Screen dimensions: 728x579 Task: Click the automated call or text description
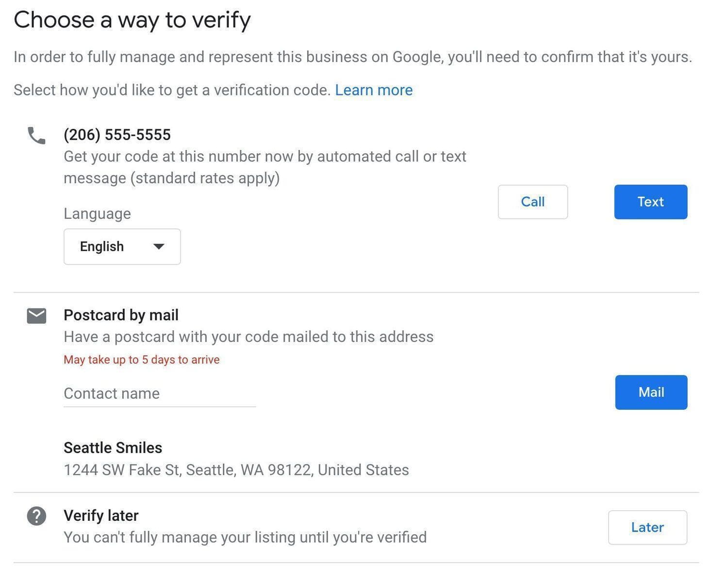pos(265,167)
